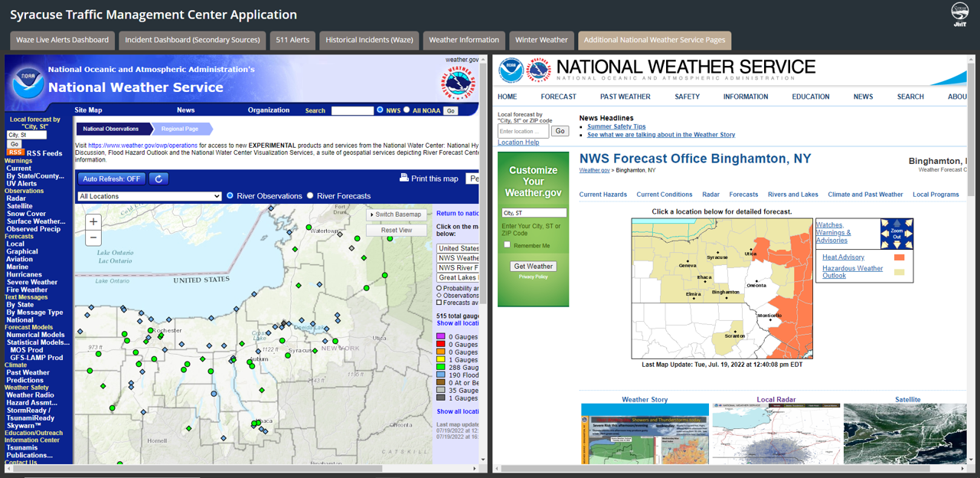
Task: Select the All NOAA search radio button
Action: pyautogui.click(x=407, y=110)
